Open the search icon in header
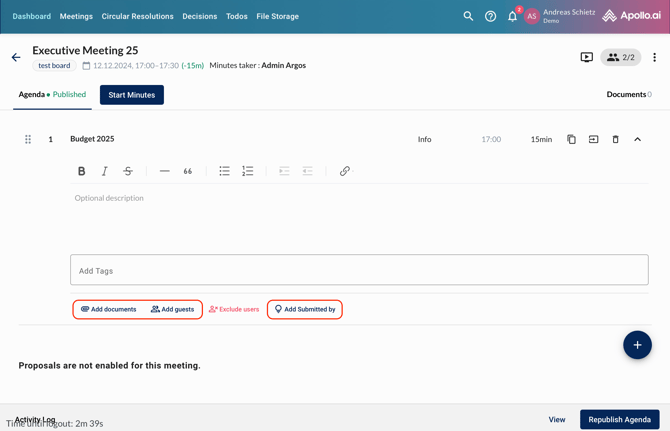This screenshot has width=670, height=431. pyautogui.click(x=468, y=16)
